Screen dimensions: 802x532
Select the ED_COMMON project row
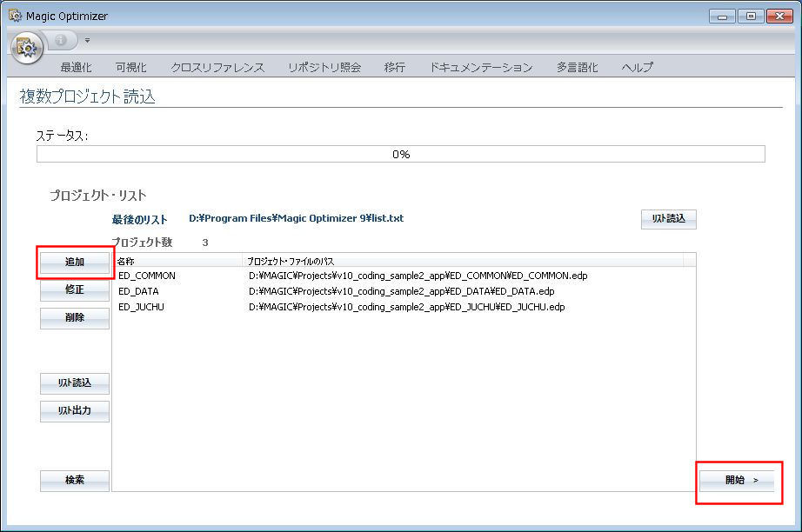[x=147, y=276]
